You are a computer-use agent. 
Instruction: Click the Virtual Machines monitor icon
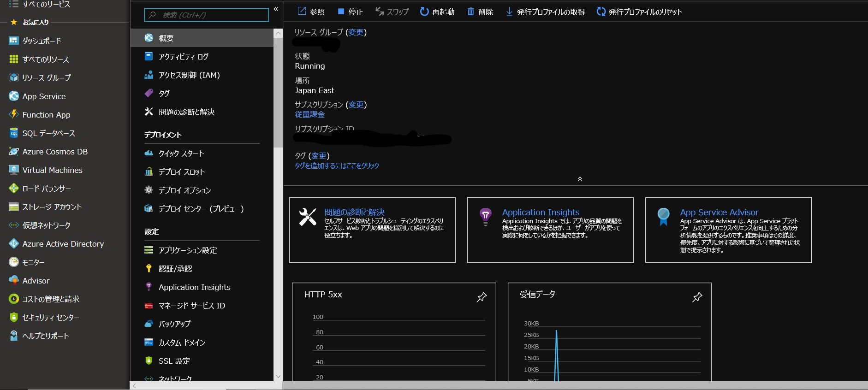(14, 170)
